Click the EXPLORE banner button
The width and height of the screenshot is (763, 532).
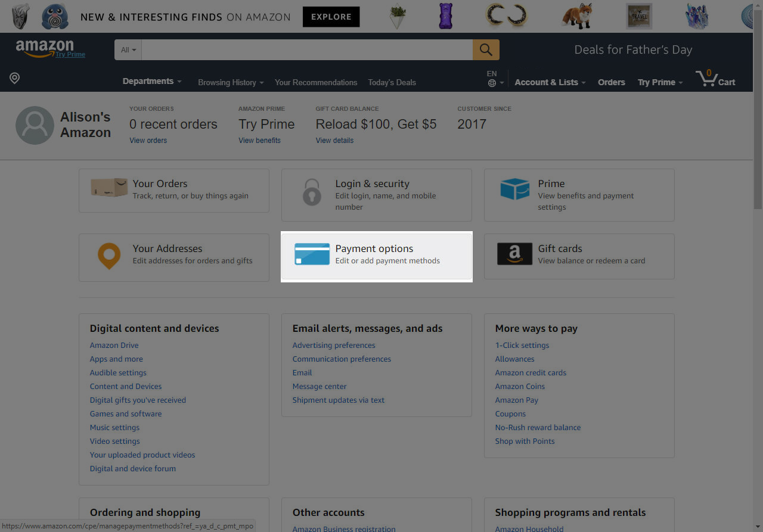point(331,17)
